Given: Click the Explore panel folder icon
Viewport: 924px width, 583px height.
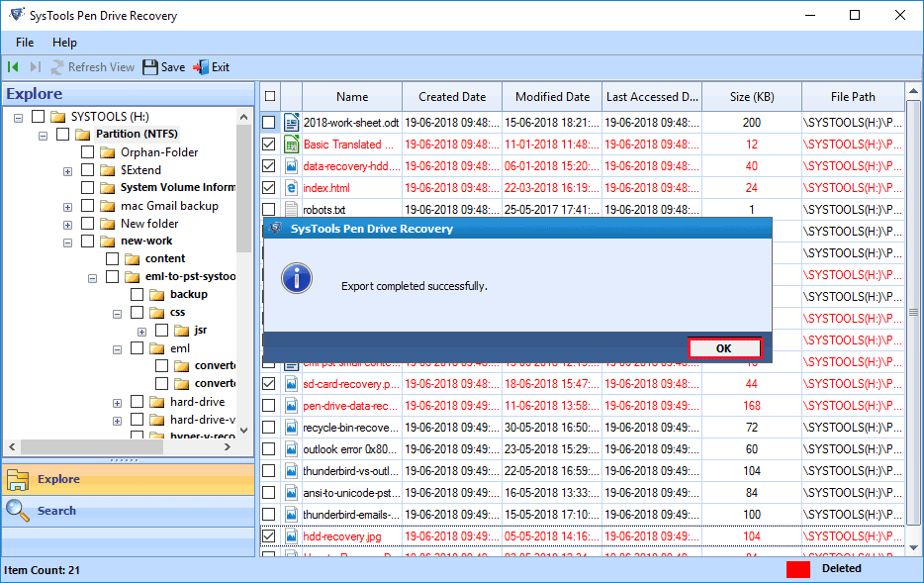Looking at the screenshot, I should pos(17,480).
